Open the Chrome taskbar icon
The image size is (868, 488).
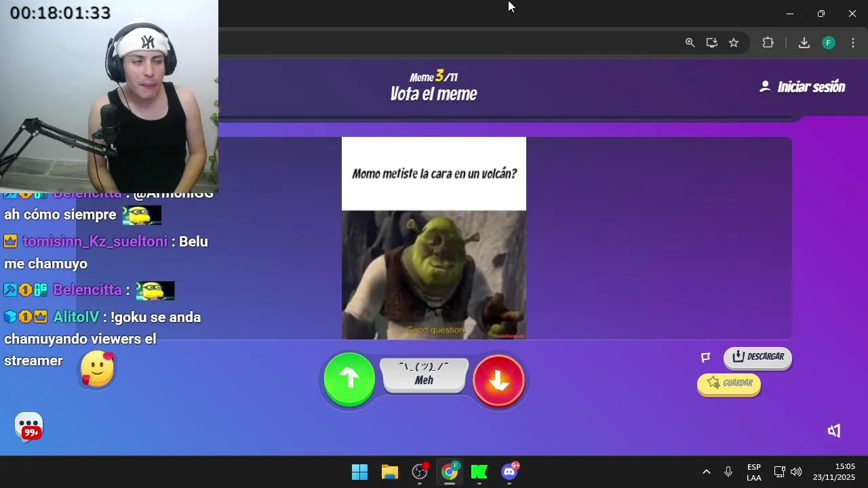coord(450,472)
